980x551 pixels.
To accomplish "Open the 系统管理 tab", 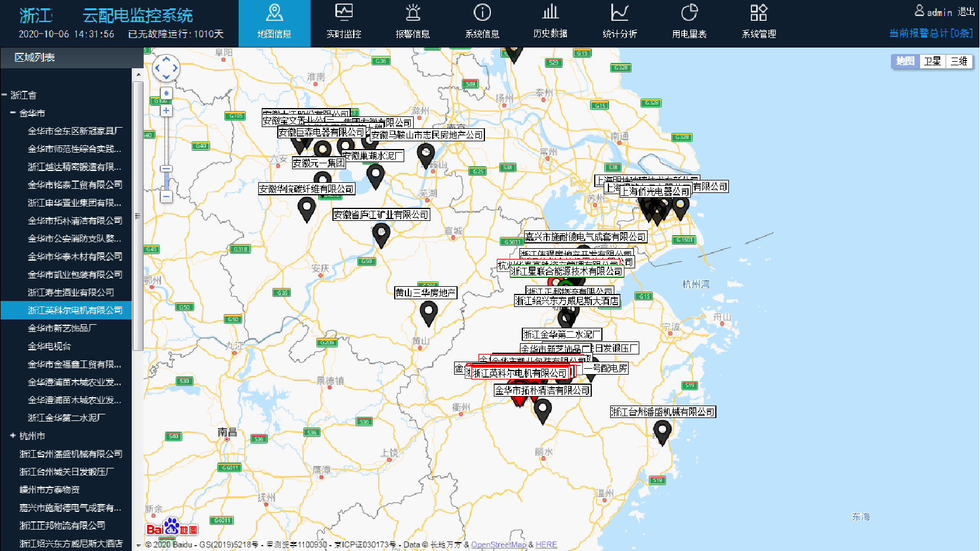I will pos(759,23).
